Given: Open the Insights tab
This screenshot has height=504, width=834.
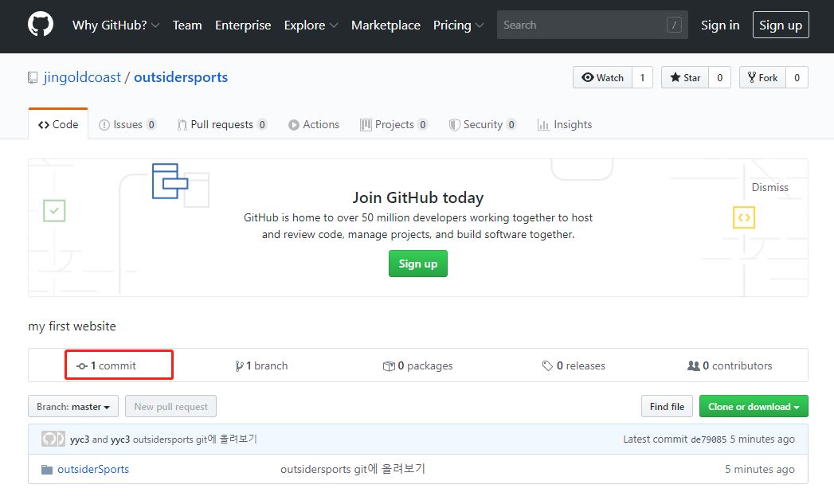Looking at the screenshot, I should tap(565, 124).
